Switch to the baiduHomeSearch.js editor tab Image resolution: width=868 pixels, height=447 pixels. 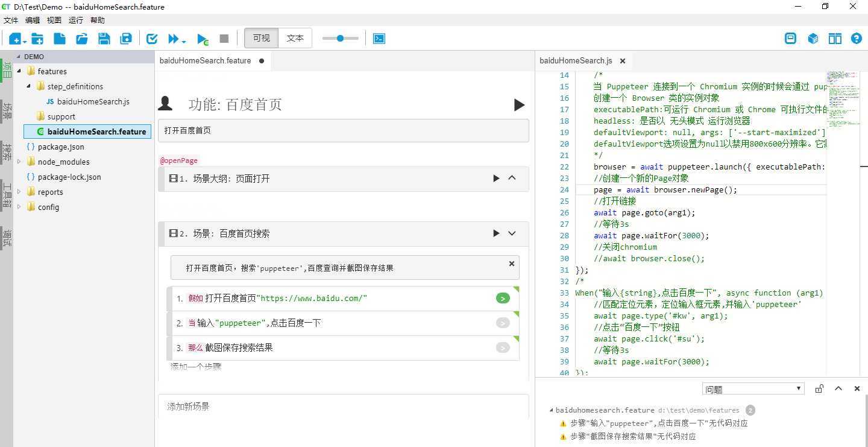(576, 60)
